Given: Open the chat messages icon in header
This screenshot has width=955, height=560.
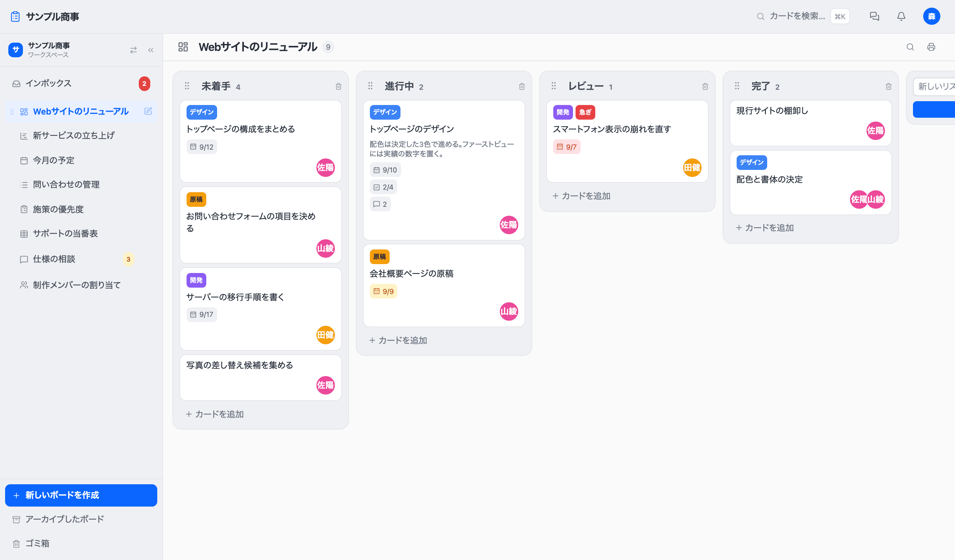Looking at the screenshot, I should coord(874,16).
